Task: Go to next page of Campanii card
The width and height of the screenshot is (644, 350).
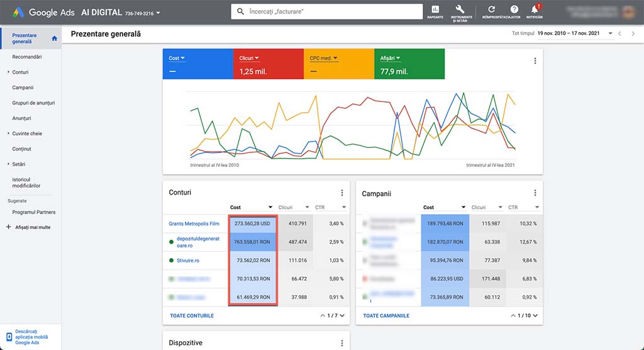Action: coord(536,315)
